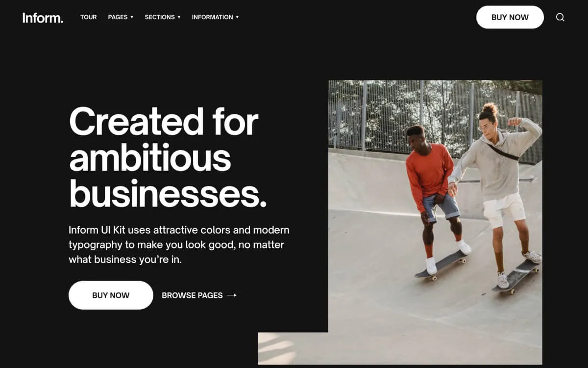Click the BUY NOW button under hero text
The width and height of the screenshot is (588, 368).
[111, 295]
